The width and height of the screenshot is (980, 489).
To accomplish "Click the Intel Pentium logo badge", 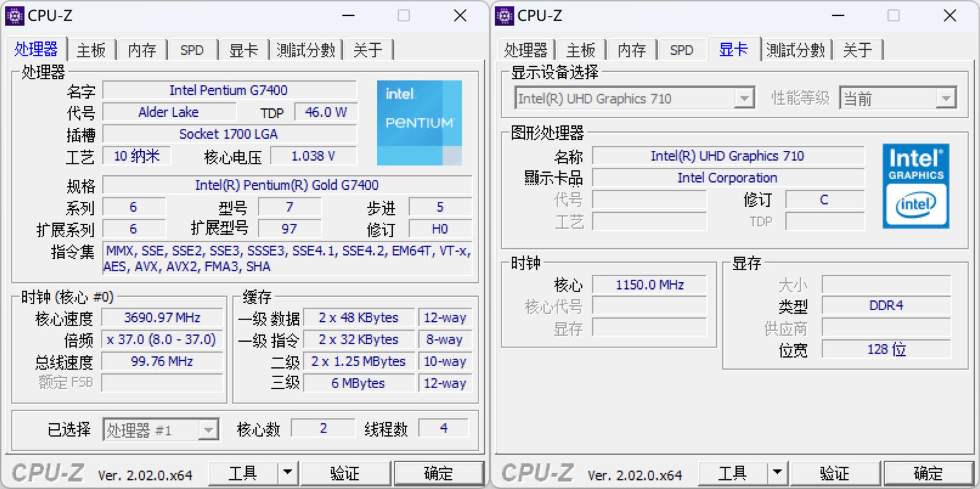I will (x=419, y=123).
